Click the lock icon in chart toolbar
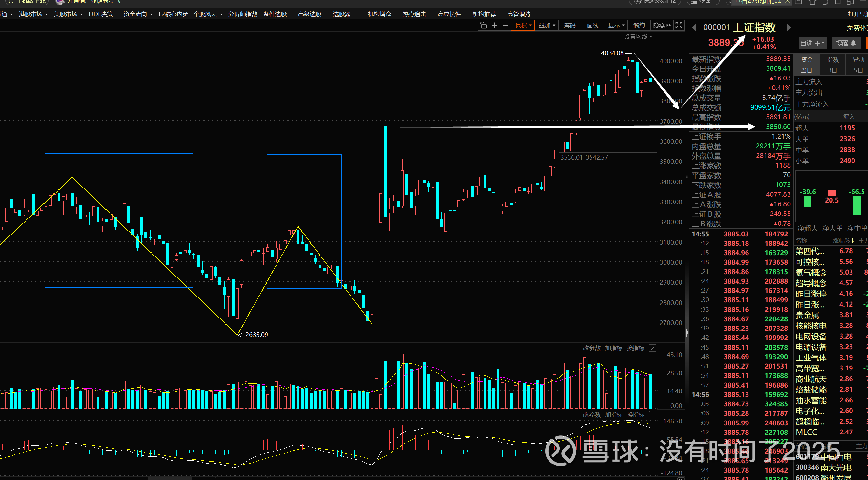868x480 pixels. pos(484,25)
